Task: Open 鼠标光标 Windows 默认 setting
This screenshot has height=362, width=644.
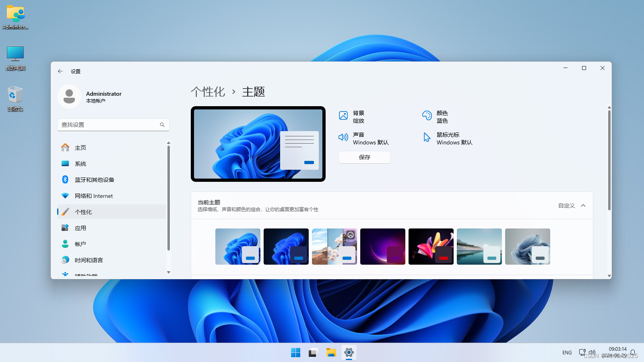Action: [447, 138]
